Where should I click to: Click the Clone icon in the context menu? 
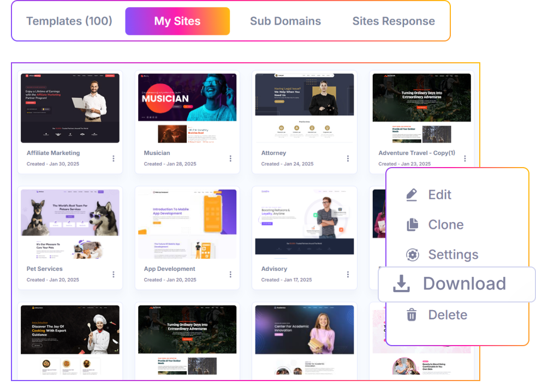[x=411, y=224]
